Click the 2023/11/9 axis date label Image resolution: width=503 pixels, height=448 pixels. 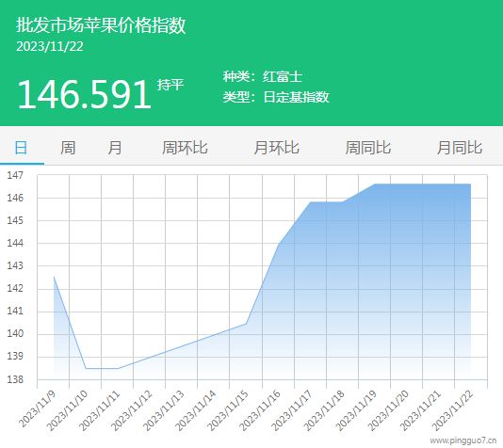point(37,409)
